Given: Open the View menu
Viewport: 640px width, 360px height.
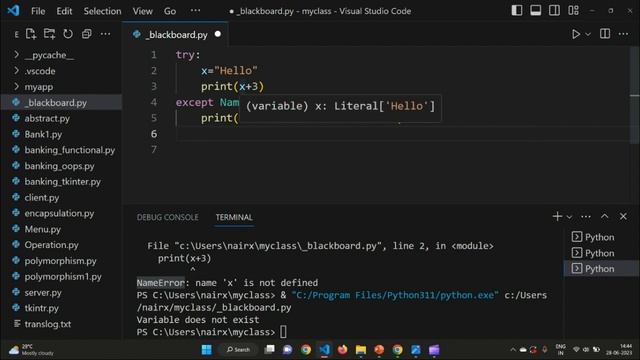Looking at the screenshot, I should (x=142, y=11).
